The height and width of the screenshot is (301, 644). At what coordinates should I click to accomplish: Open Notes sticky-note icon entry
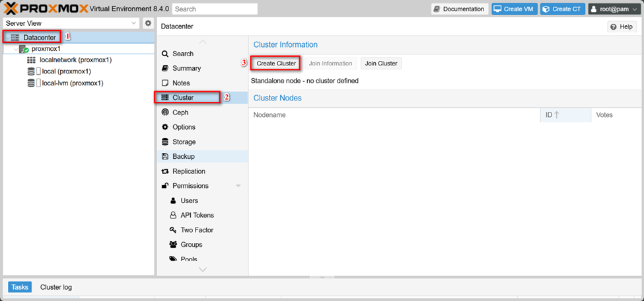click(166, 83)
